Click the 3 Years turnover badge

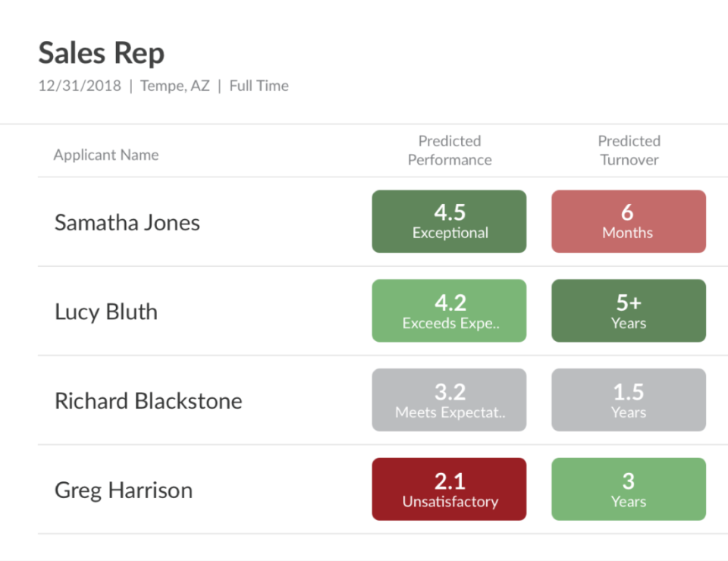[628, 489]
